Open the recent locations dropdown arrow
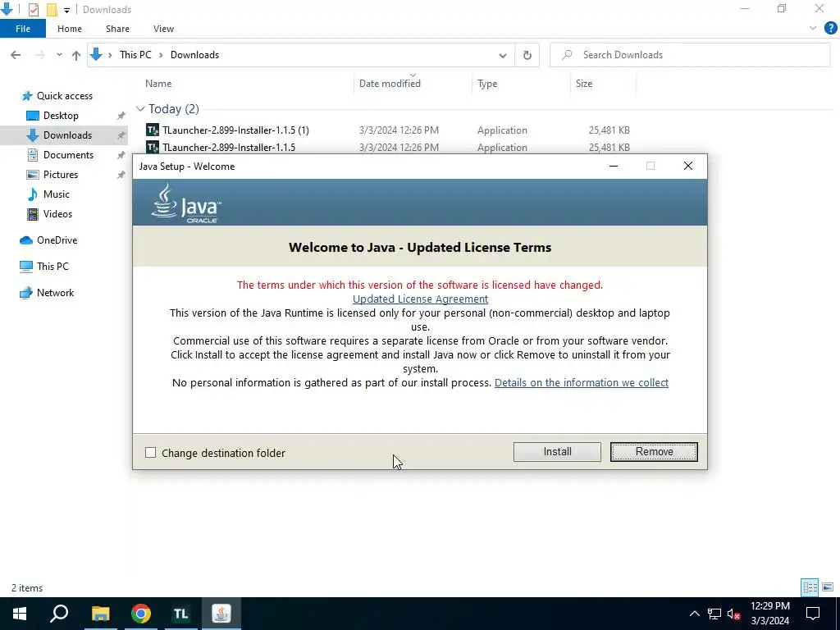This screenshot has height=630, width=840. point(59,55)
